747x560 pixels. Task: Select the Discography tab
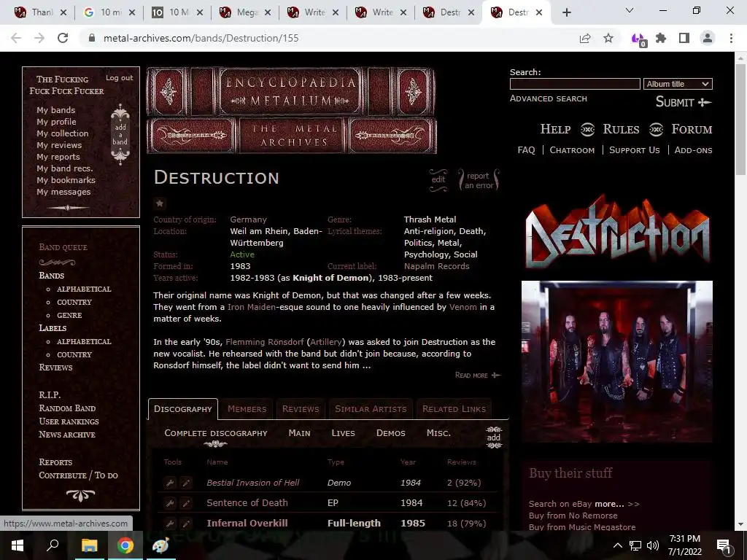183,409
